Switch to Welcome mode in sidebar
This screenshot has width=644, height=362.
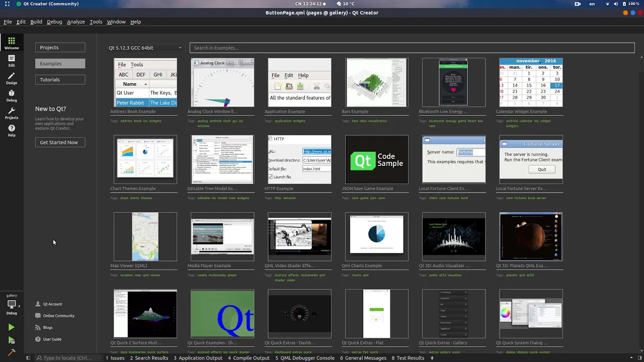(x=12, y=43)
